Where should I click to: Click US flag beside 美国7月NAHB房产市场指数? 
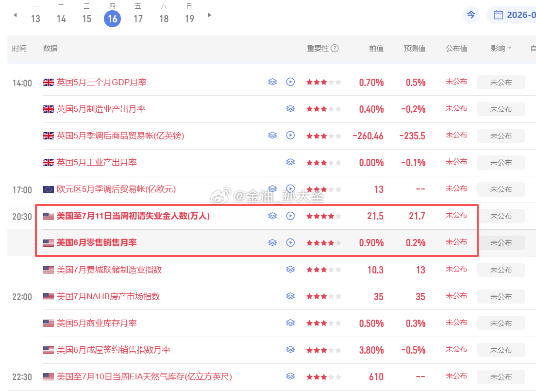coord(49,297)
